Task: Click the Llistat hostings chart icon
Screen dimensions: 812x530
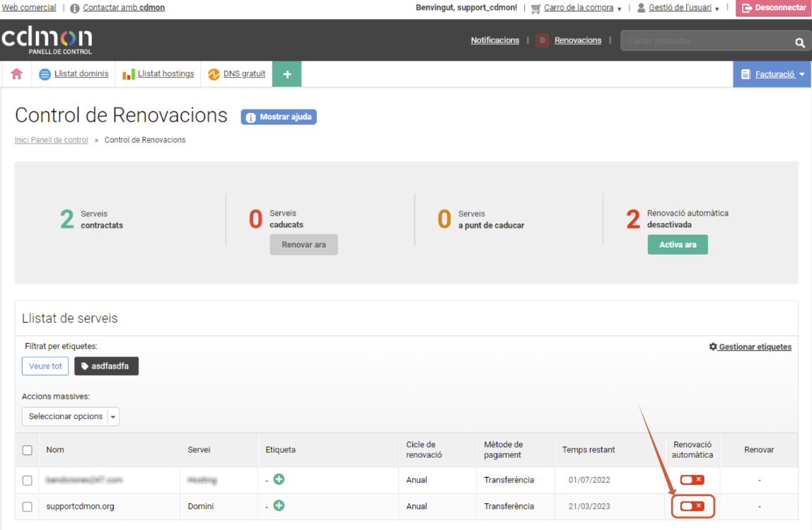Action: tap(129, 74)
